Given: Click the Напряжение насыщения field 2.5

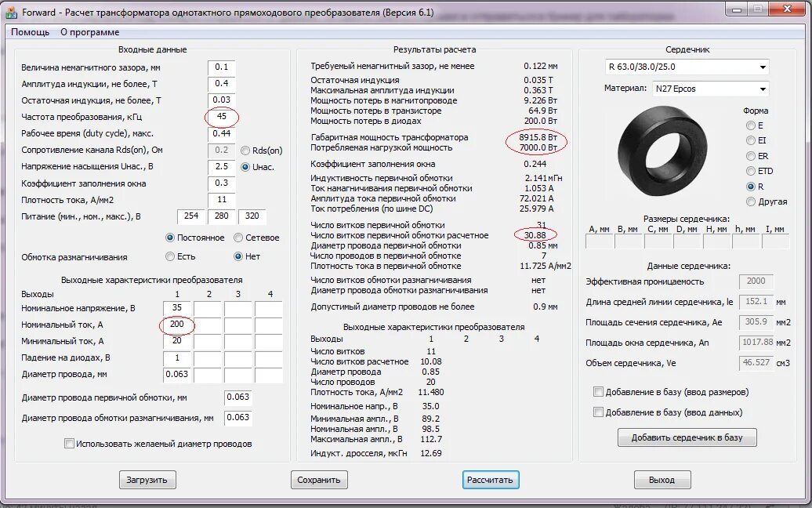Looking at the screenshot, I should tap(222, 167).
